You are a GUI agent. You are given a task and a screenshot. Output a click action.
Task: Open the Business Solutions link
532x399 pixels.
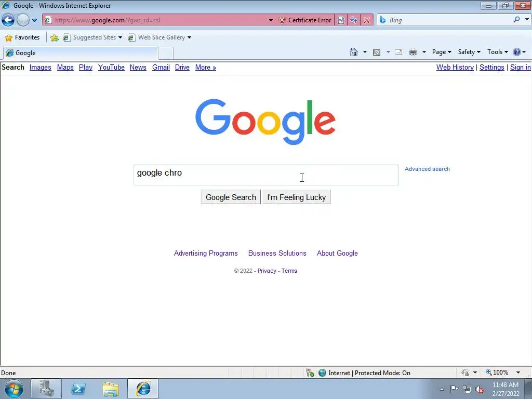277,253
